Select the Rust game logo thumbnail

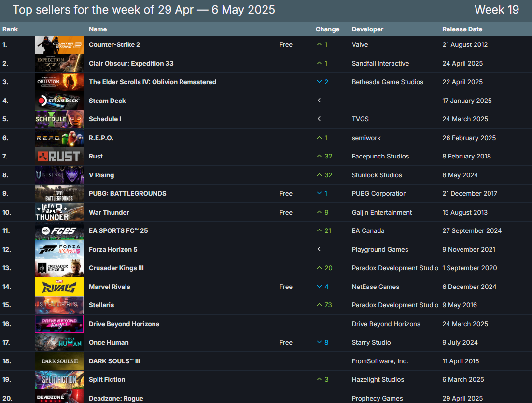[59, 157]
